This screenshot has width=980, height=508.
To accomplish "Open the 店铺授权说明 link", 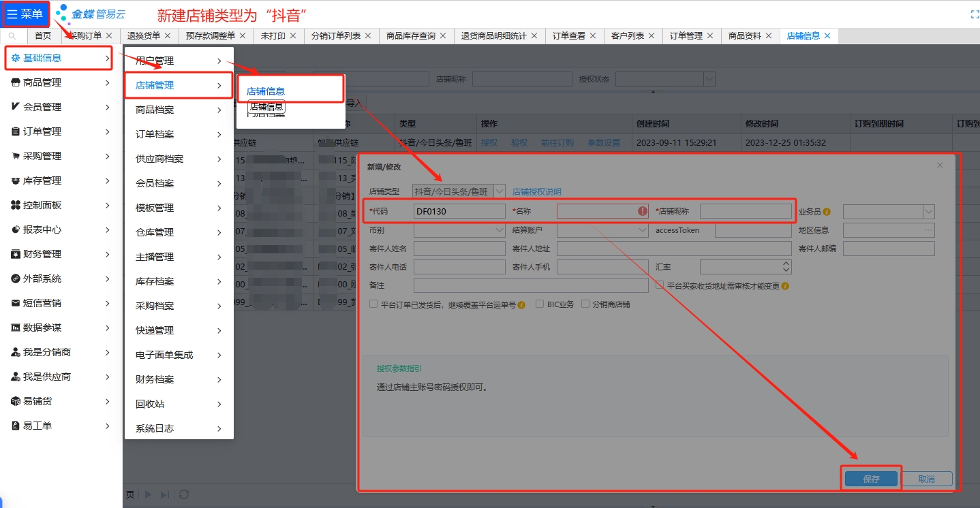I will coord(537,192).
